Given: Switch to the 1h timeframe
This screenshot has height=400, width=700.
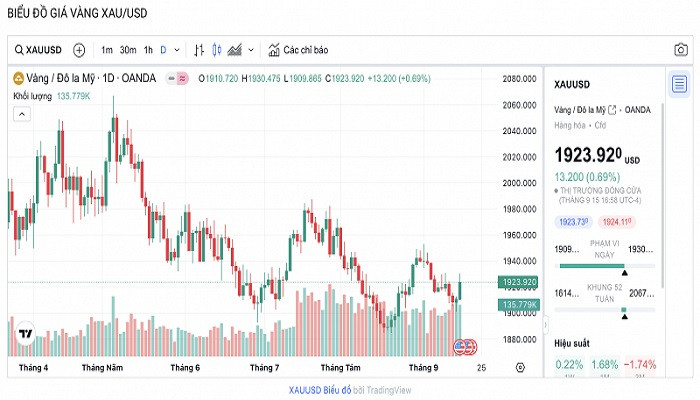Looking at the screenshot, I should pos(148,50).
